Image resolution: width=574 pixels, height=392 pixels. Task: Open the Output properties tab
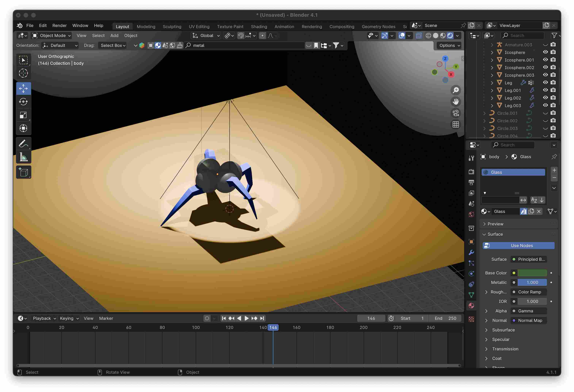coord(471,183)
